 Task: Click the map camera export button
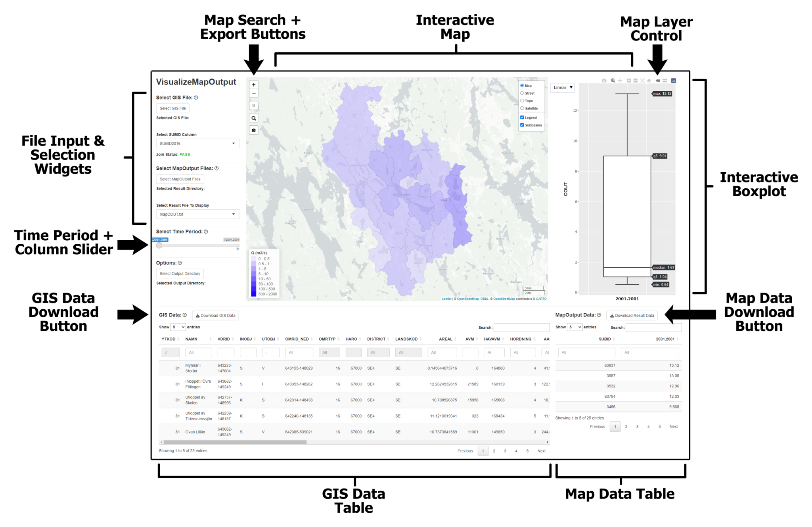click(x=254, y=130)
